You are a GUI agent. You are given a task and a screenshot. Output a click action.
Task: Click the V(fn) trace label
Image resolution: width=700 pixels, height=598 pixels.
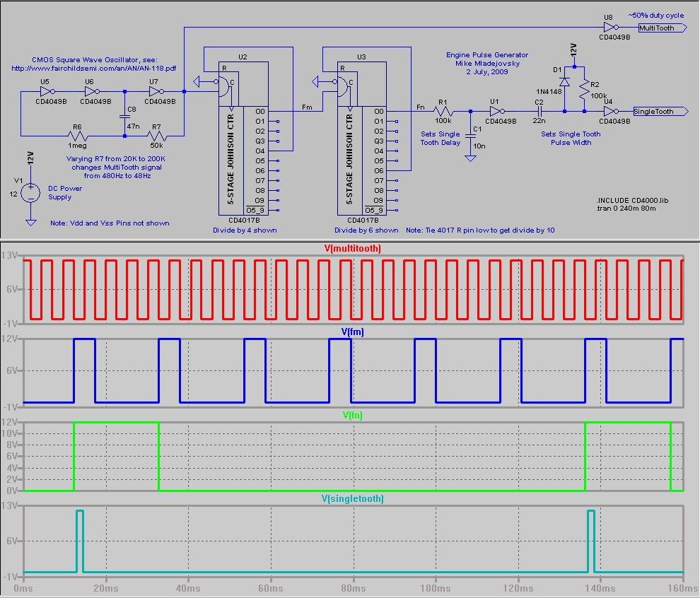(x=353, y=415)
